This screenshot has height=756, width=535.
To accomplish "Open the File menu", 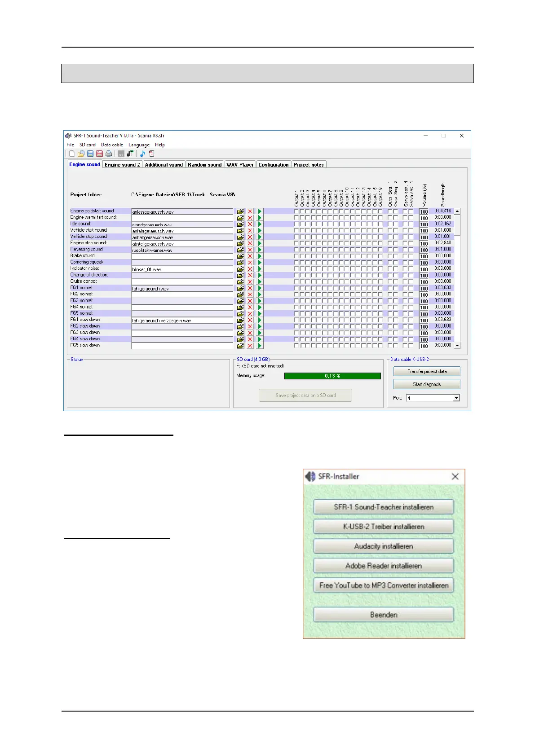I will point(71,145).
